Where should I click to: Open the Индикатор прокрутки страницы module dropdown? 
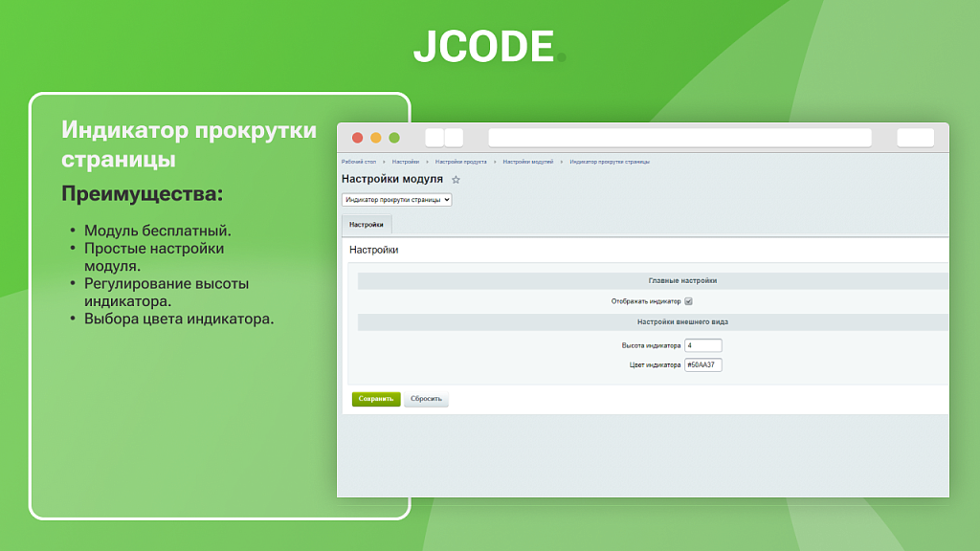[397, 200]
